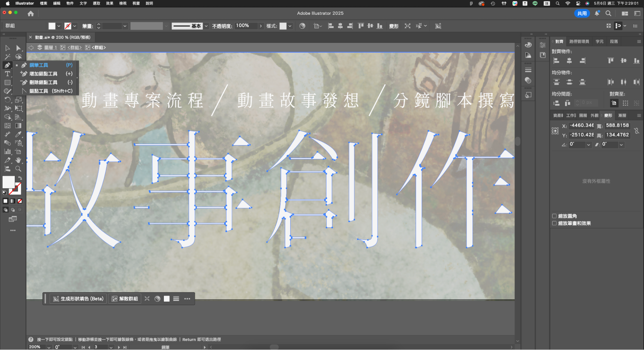Toggle constrain width and height proportions
The image size is (644, 350).
coord(637,130)
